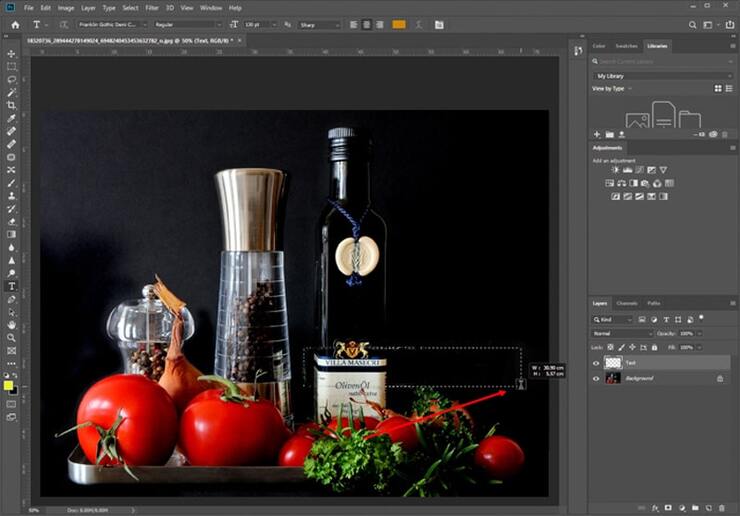740x516 pixels.
Task: Open the search magnifier icon at top right
Action: (x=690, y=24)
